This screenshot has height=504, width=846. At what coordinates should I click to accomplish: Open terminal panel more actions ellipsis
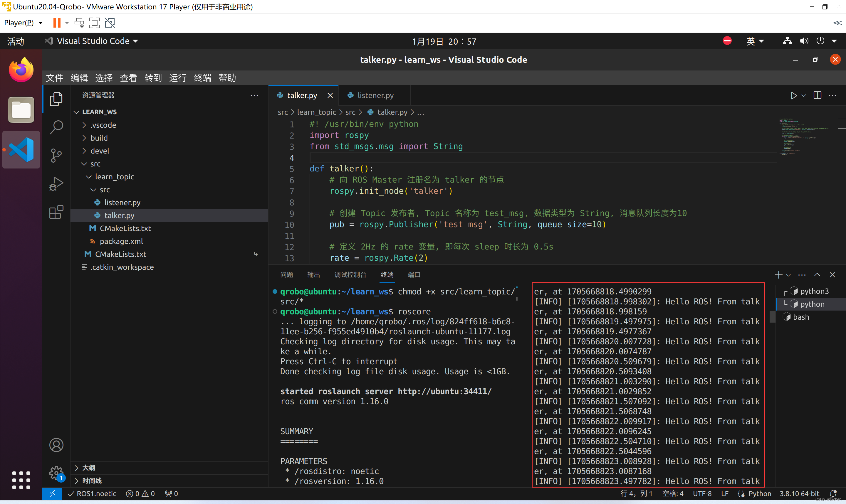point(802,275)
